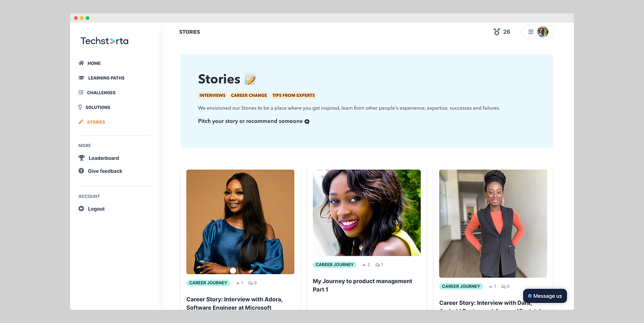This screenshot has height=323, width=644.
Task: Upvote Adora's career story
Action: coord(237,283)
